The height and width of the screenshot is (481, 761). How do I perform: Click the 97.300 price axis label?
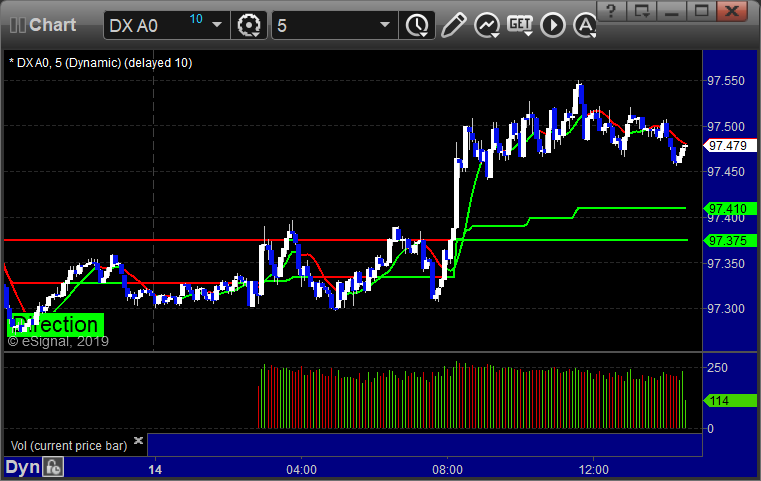click(x=726, y=309)
